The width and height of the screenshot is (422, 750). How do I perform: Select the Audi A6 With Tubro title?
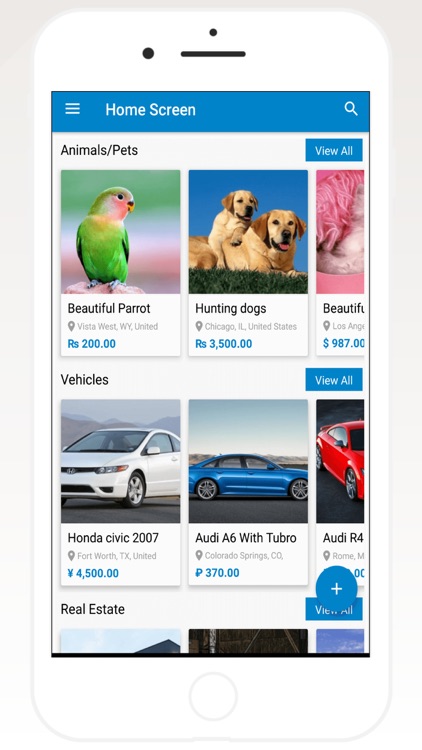tap(246, 538)
